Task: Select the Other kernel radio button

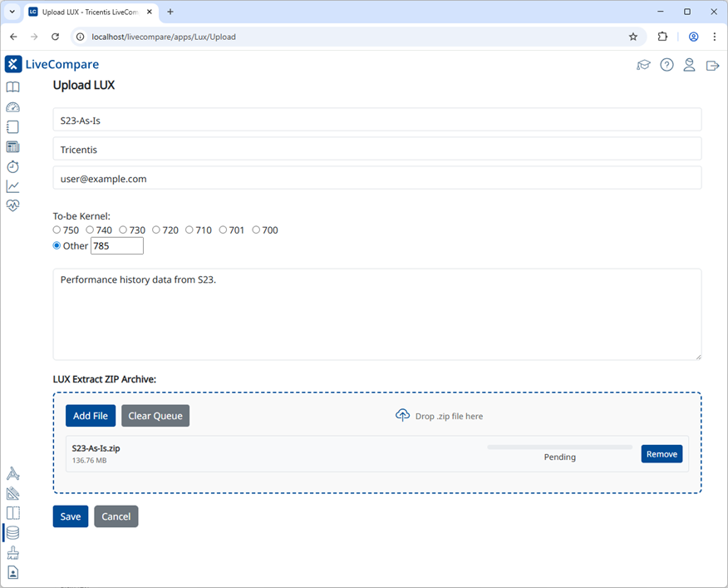Action: [55, 245]
